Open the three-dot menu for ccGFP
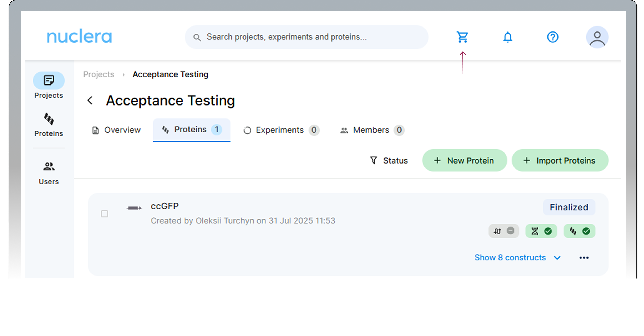The width and height of the screenshot is (644, 336). click(x=584, y=258)
